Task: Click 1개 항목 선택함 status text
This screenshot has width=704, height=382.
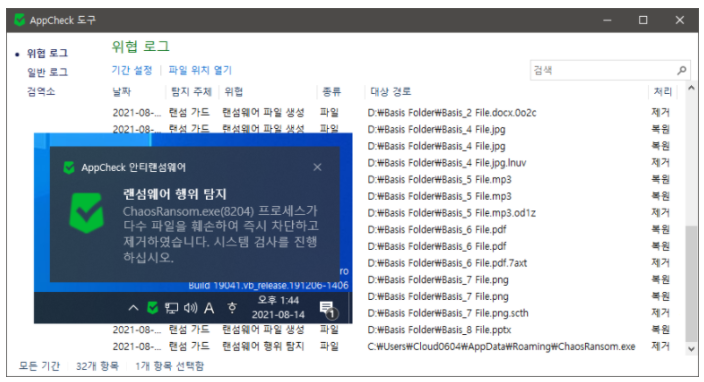Action: pyautogui.click(x=170, y=366)
